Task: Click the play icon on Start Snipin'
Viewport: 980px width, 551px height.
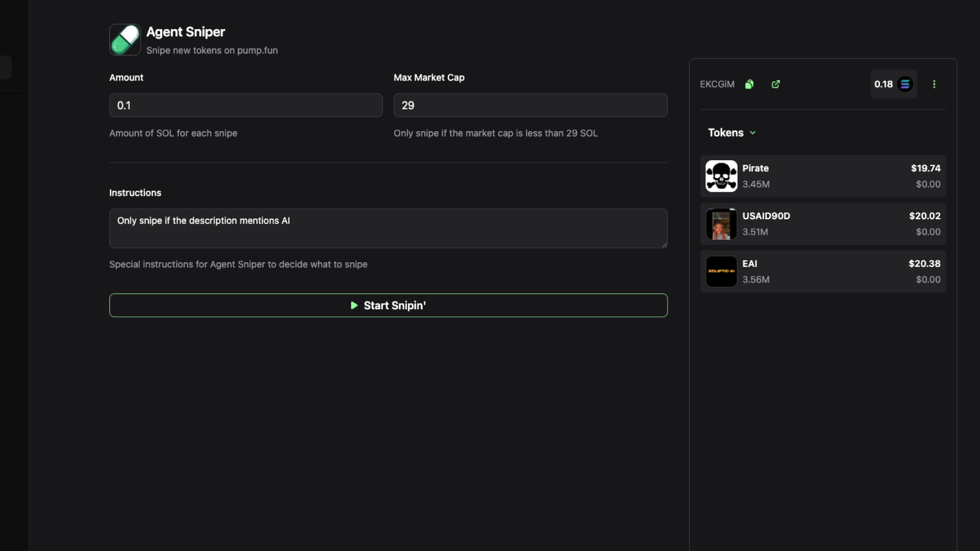Action: pos(354,305)
